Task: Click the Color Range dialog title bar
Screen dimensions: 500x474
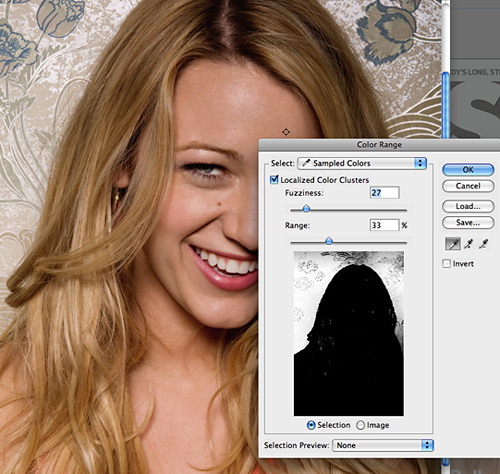Action: click(x=379, y=145)
